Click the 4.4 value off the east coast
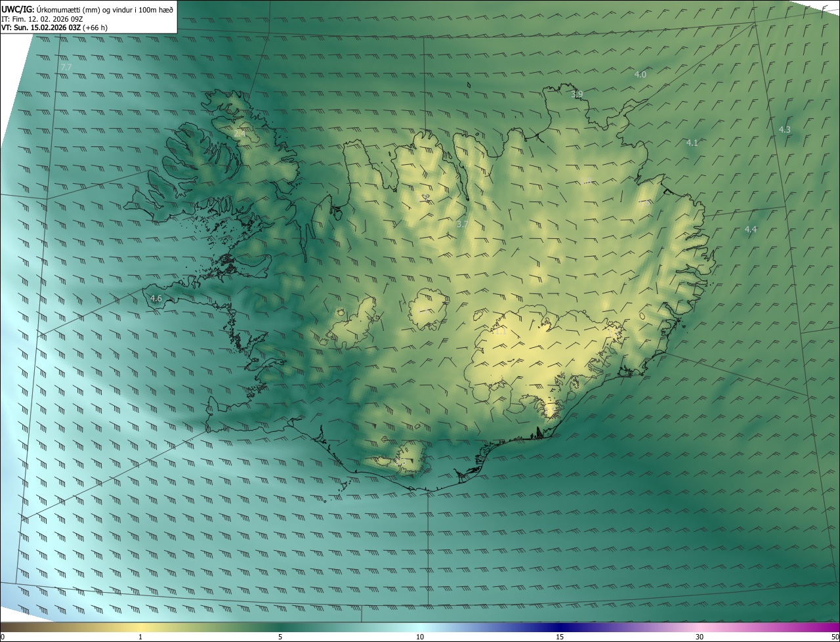840x642 pixels. pyautogui.click(x=751, y=229)
